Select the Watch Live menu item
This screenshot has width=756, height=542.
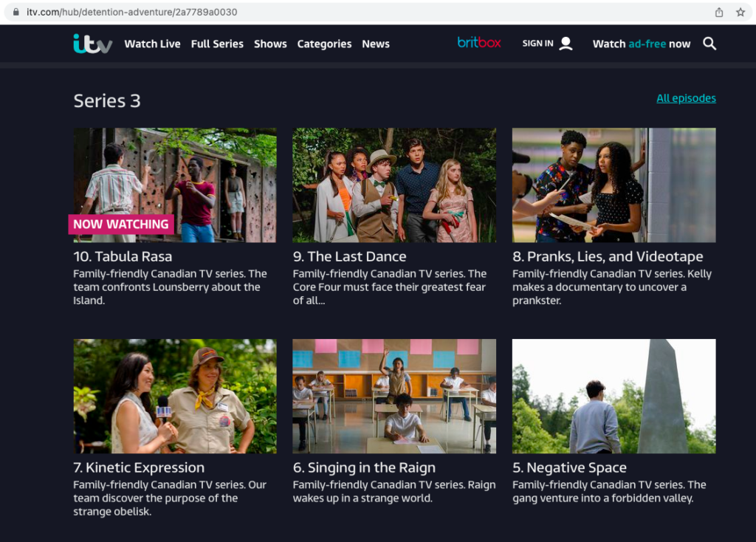(152, 44)
